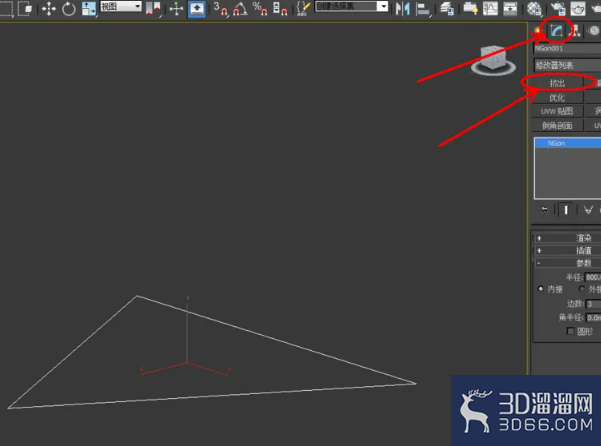Image resolution: width=601 pixels, height=446 pixels.
Task: Open the Layer Manager icon
Action: [447, 8]
